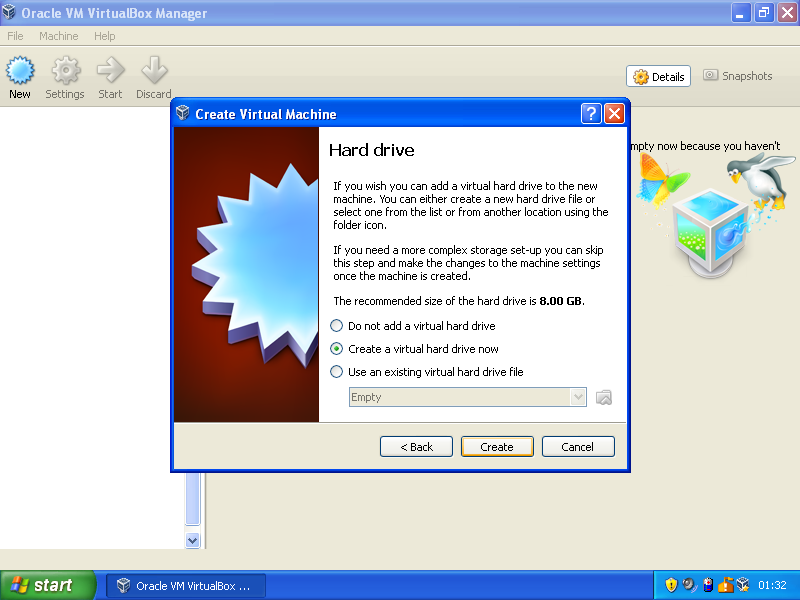Open the Help menu

tap(105, 36)
